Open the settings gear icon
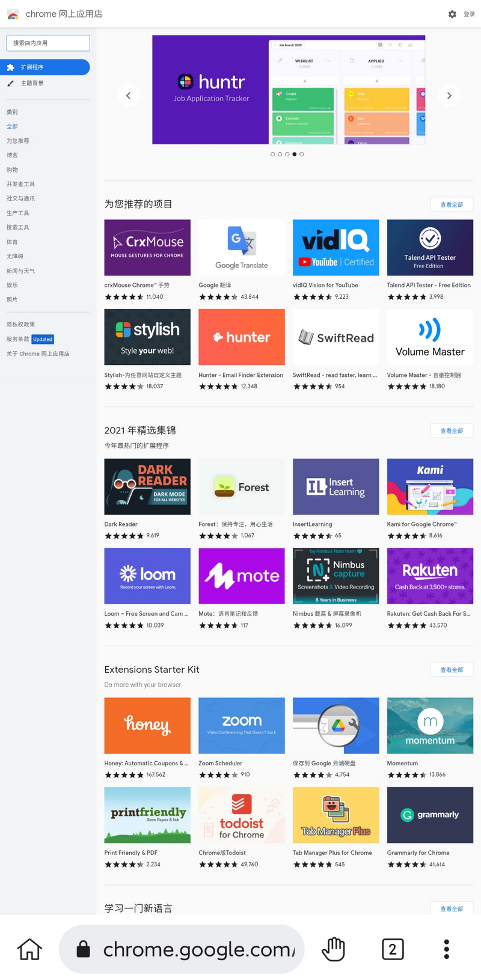 click(x=452, y=14)
